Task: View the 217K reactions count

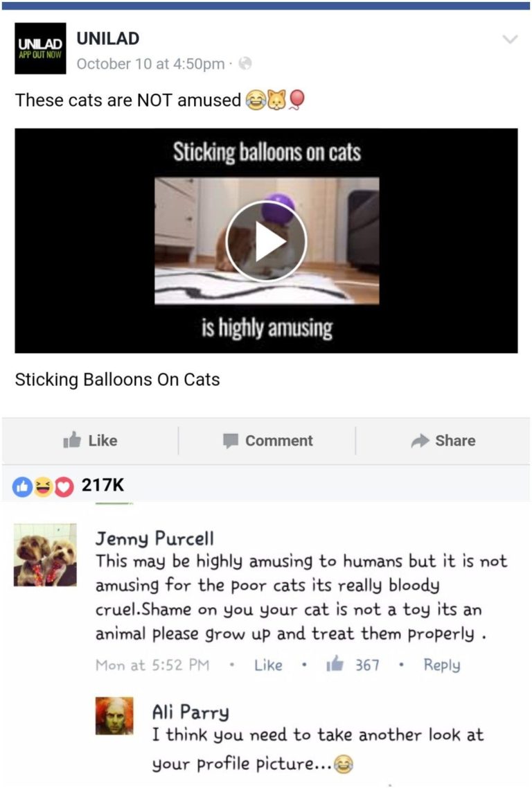Action: 103,485
